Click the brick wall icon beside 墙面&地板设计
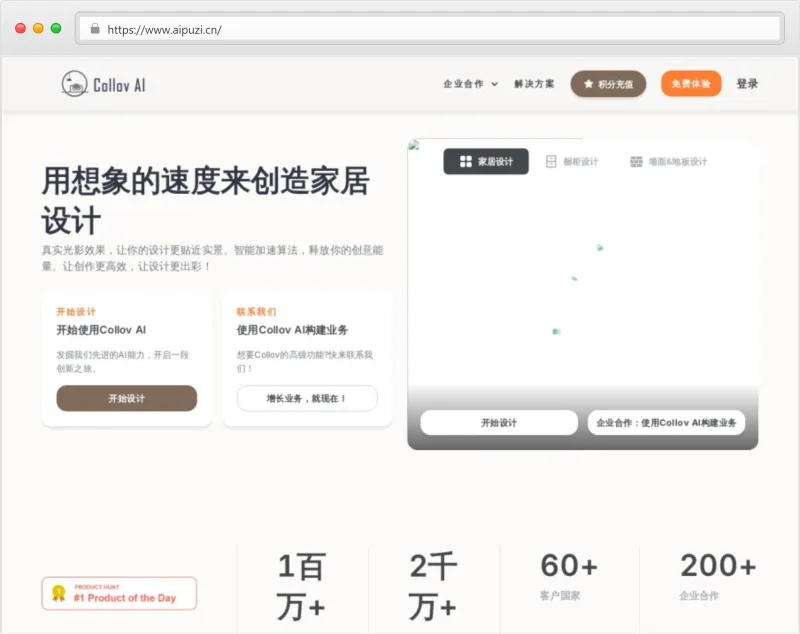The image size is (800, 634). pyautogui.click(x=636, y=162)
